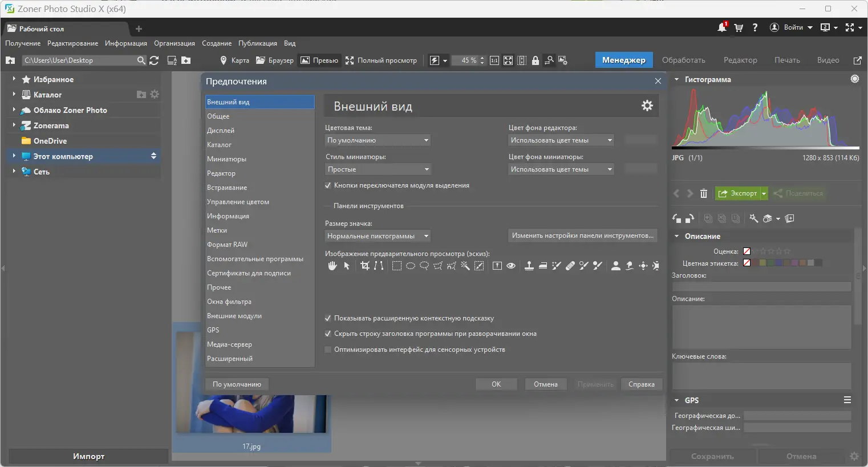Uncheck Кнопки переключателя модуля выделения
The height and width of the screenshot is (467, 868).
click(x=328, y=185)
